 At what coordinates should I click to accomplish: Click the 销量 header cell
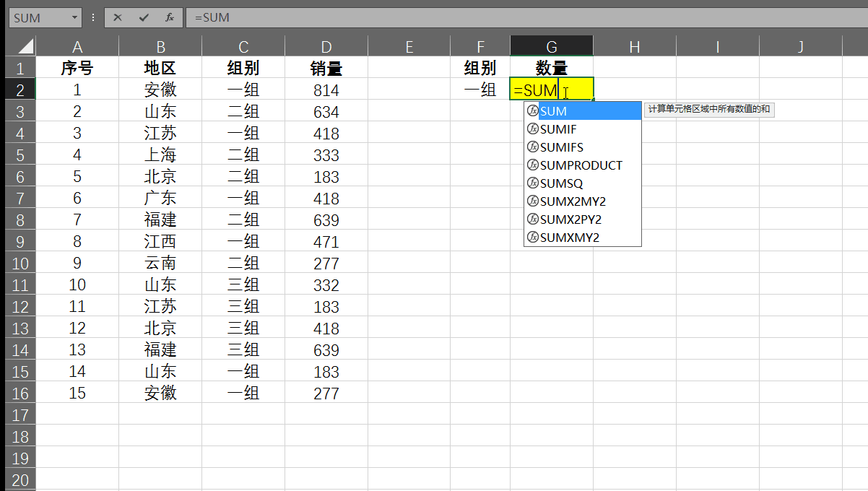click(x=326, y=69)
